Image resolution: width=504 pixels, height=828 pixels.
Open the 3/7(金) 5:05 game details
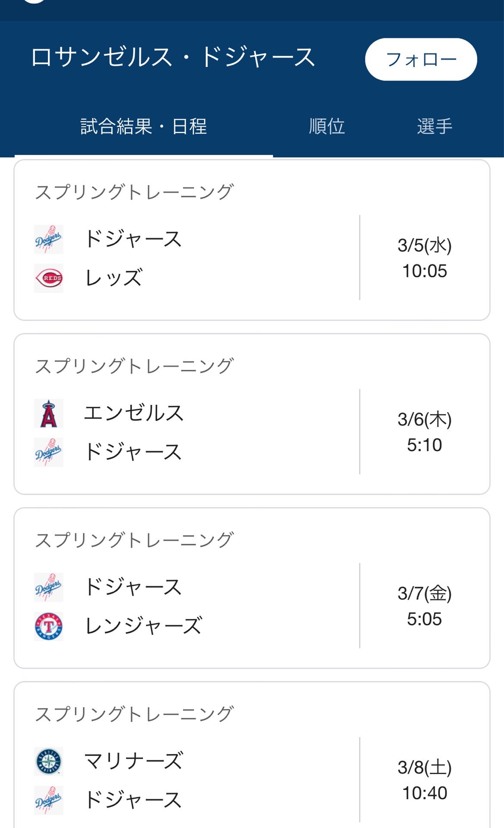tap(425, 606)
